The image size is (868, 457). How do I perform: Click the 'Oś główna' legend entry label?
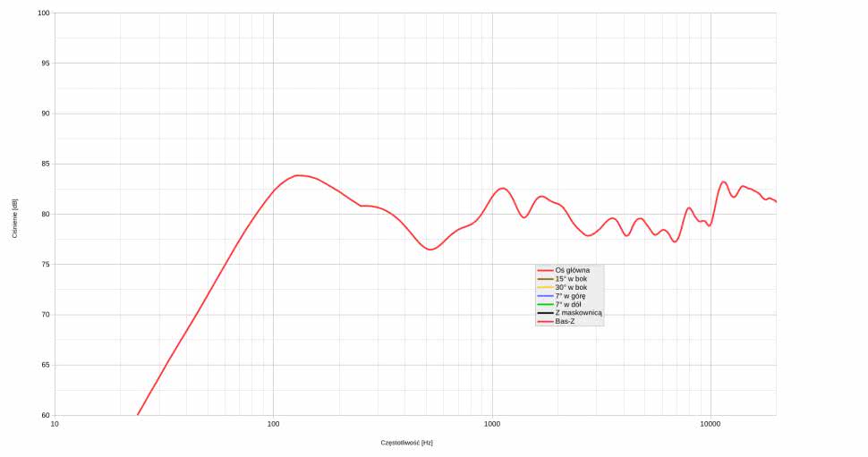(x=572, y=270)
